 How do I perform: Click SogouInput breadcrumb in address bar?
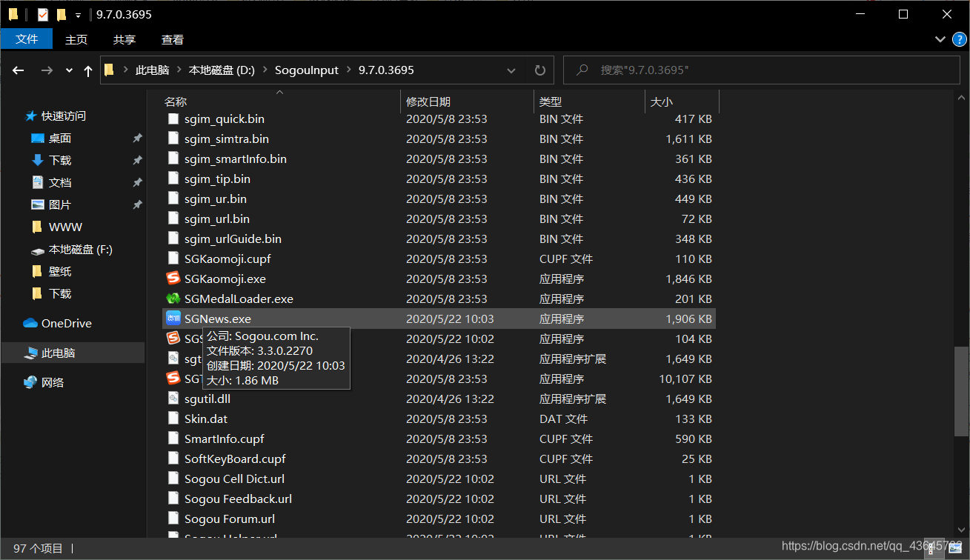tap(307, 70)
